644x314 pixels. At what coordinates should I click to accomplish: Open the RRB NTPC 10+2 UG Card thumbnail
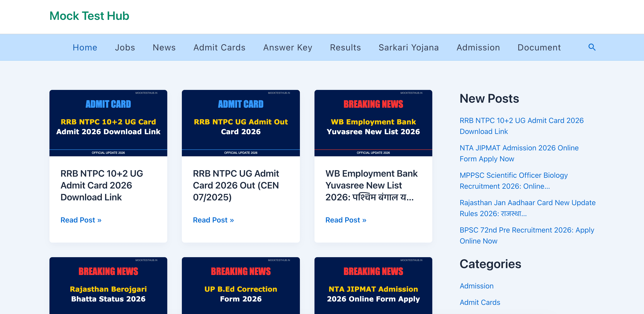108,123
